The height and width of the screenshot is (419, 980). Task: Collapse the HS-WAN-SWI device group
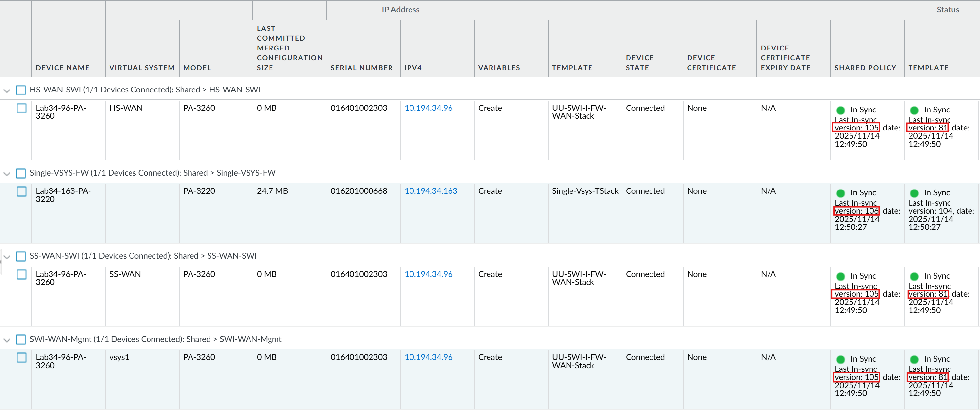coord(7,90)
